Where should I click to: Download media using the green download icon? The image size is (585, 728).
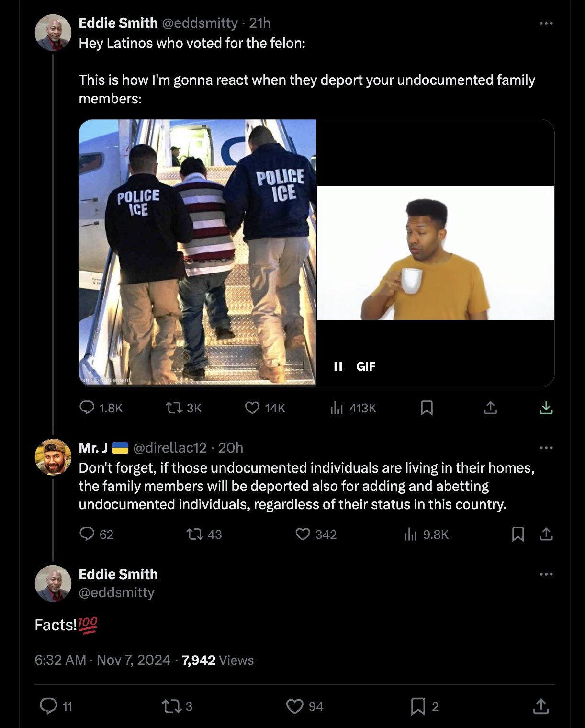546,408
